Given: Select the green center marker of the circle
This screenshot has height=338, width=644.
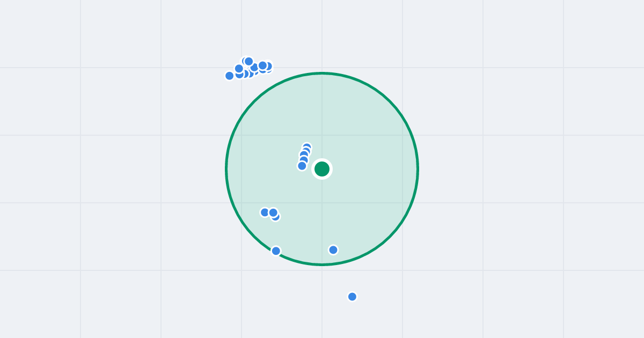Looking at the screenshot, I should pyautogui.click(x=322, y=169).
